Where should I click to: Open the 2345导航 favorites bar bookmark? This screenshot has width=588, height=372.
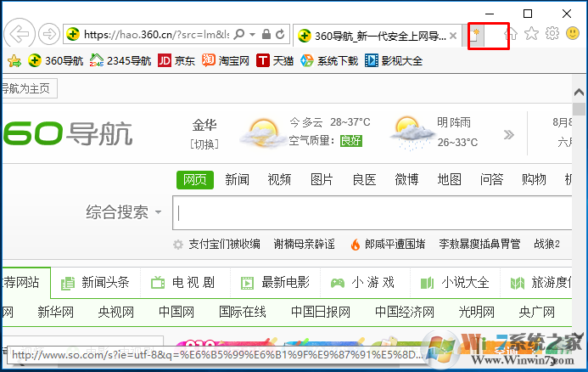[x=120, y=60]
